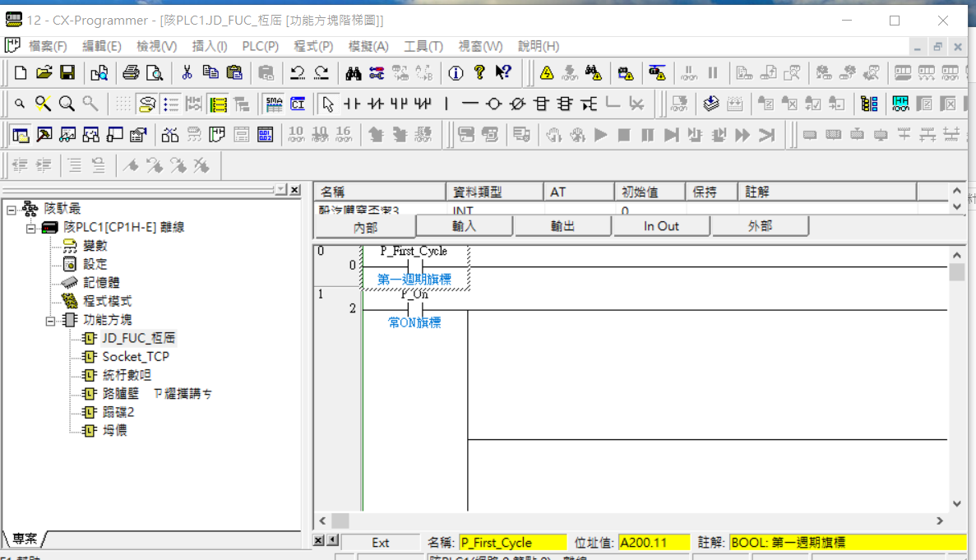Click the yellow warning Work Online icon

click(547, 72)
